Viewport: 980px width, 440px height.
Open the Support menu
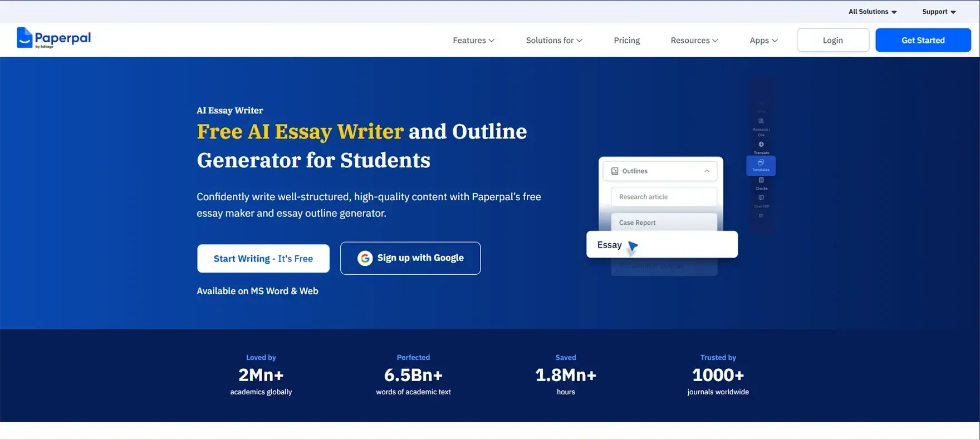(938, 12)
